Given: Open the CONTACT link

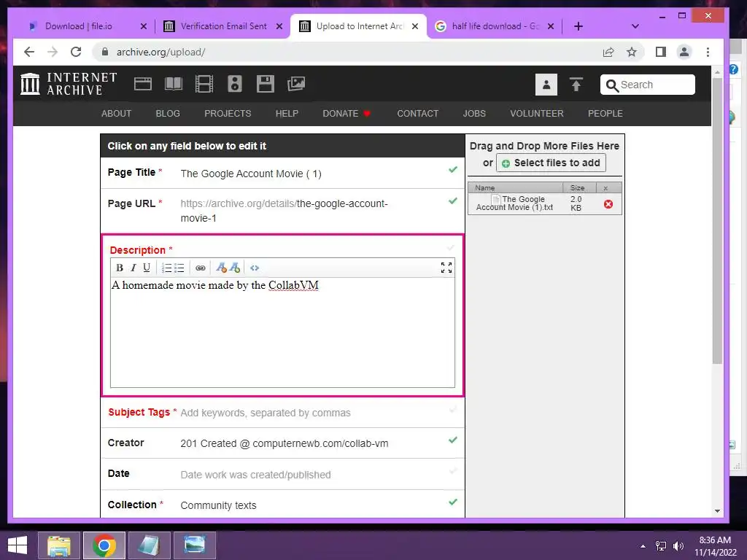Looking at the screenshot, I should pos(418,113).
